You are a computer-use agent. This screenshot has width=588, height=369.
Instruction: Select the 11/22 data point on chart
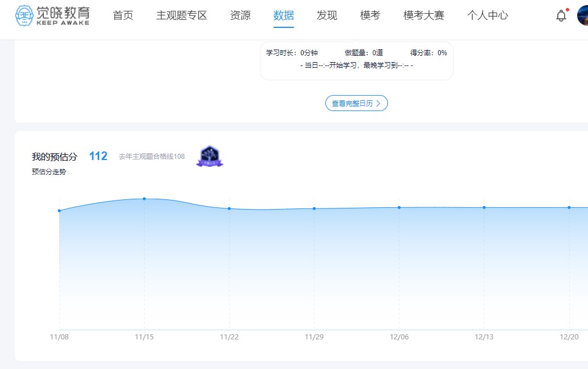(229, 208)
